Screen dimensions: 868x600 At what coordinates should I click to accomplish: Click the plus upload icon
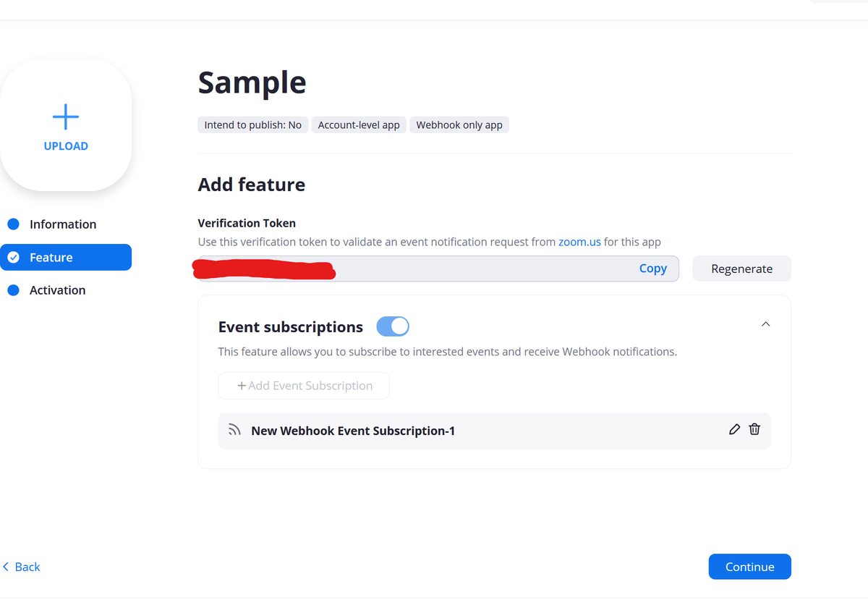pos(66,117)
